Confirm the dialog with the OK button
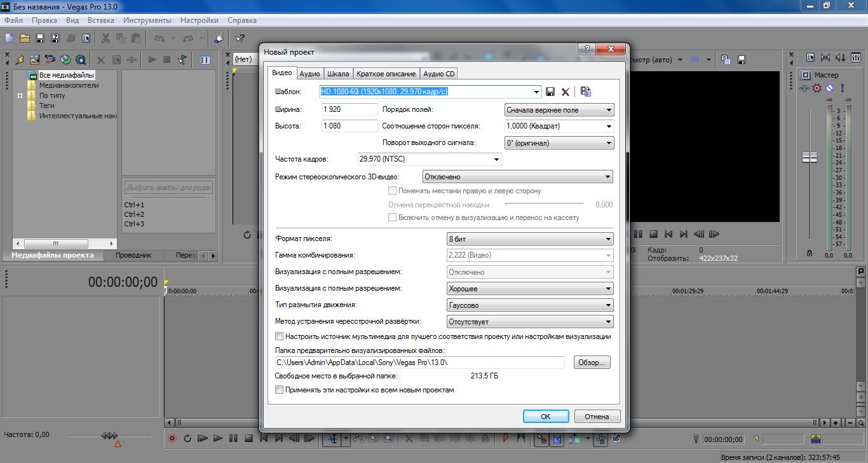 [546, 417]
